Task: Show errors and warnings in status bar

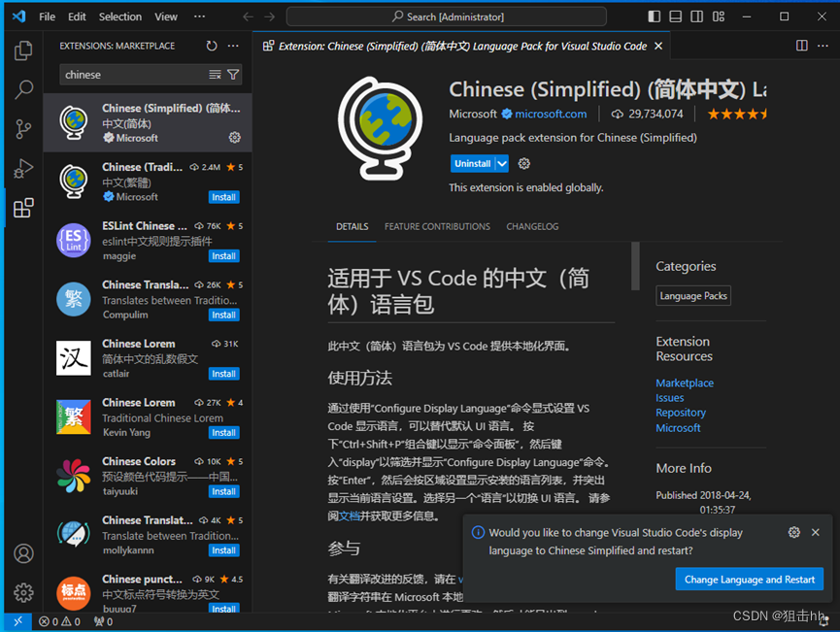Action: pyautogui.click(x=59, y=621)
